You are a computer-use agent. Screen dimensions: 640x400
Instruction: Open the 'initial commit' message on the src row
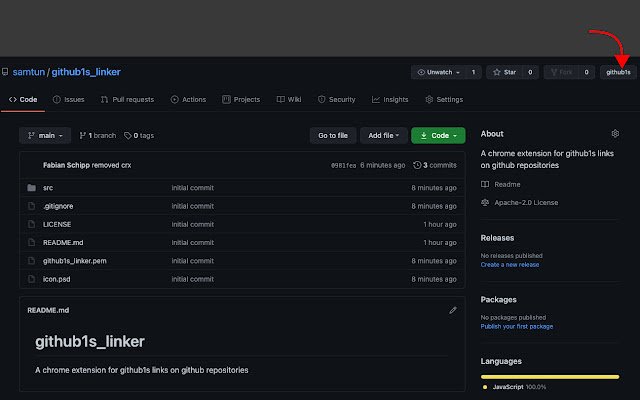coord(193,188)
